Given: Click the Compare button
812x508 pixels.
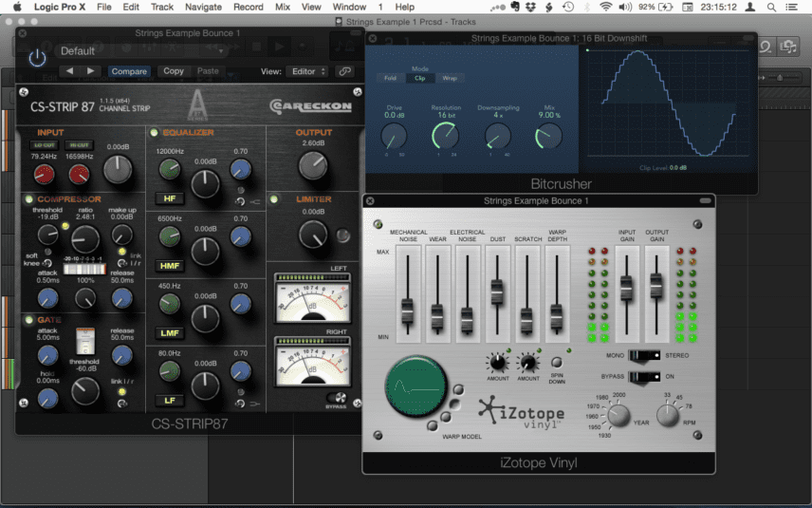Looking at the screenshot, I should [129, 71].
